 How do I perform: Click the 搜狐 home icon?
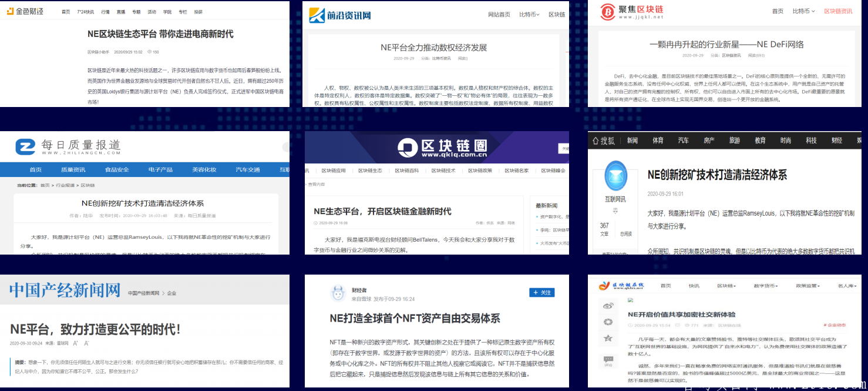[x=596, y=141]
